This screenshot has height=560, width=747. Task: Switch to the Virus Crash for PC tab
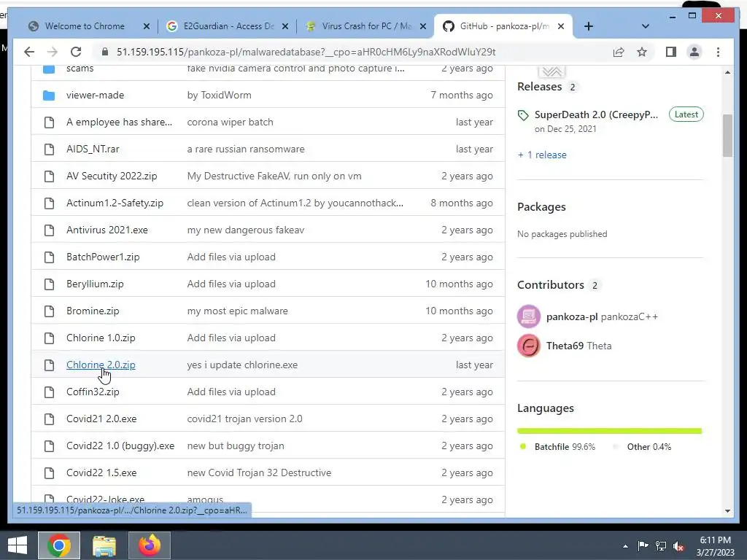click(366, 26)
